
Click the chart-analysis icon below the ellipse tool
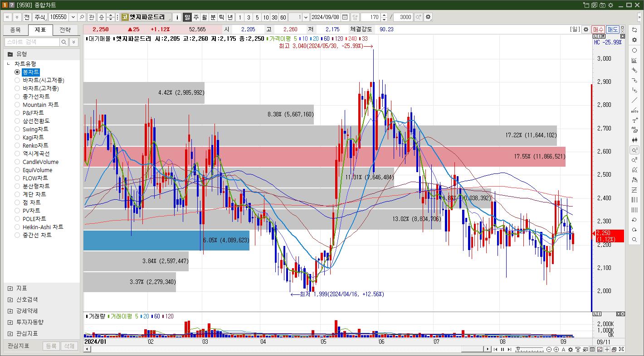click(634, 60)
